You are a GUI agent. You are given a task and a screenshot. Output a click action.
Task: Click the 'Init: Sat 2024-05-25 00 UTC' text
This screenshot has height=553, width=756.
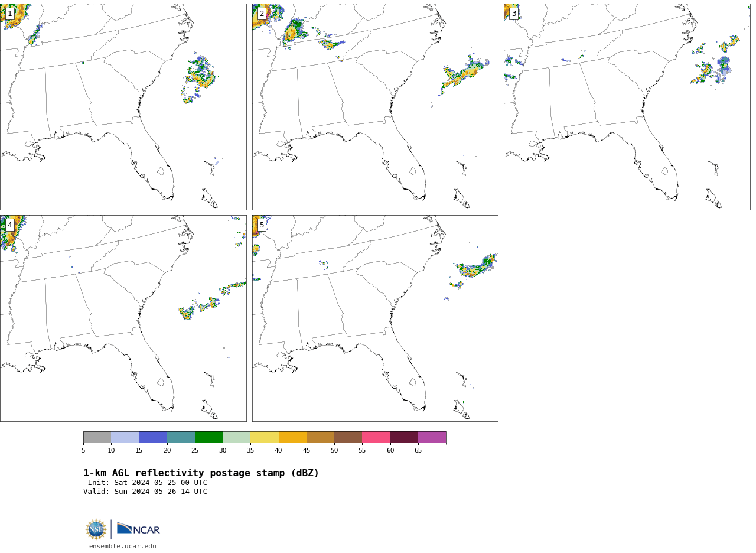(x=148, y=483)
